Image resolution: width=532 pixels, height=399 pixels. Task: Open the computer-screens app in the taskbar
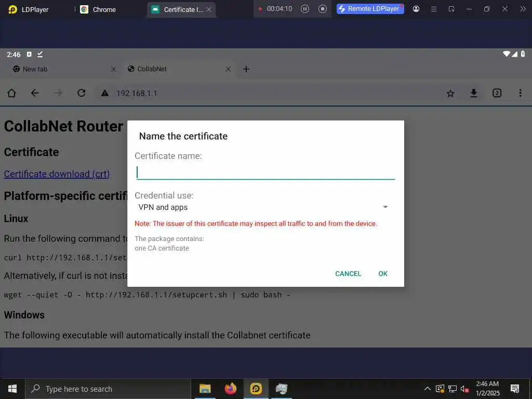click(281, 389)
